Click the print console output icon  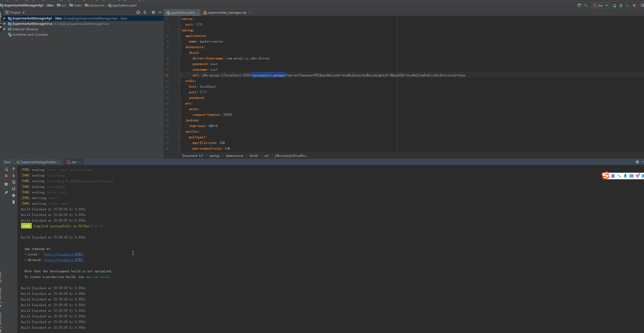coord(14,195)
